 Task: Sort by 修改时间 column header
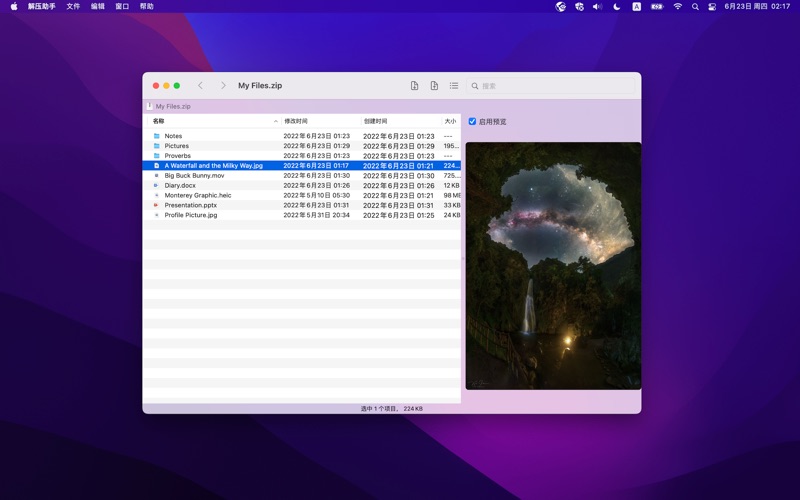[296, 121]
